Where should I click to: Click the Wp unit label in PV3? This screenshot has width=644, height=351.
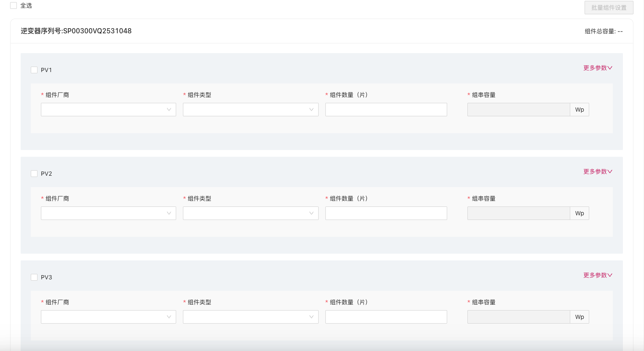pos(580,317)
